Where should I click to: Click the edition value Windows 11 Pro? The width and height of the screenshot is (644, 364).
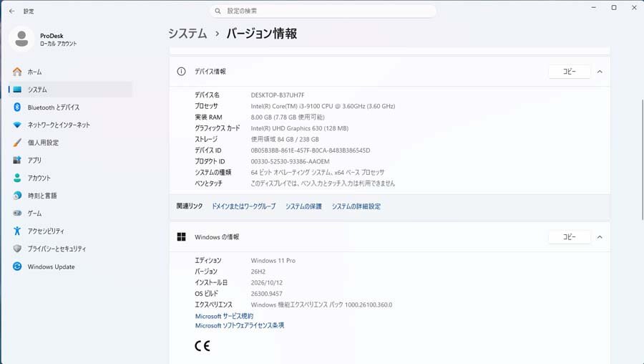pos(273,261)
